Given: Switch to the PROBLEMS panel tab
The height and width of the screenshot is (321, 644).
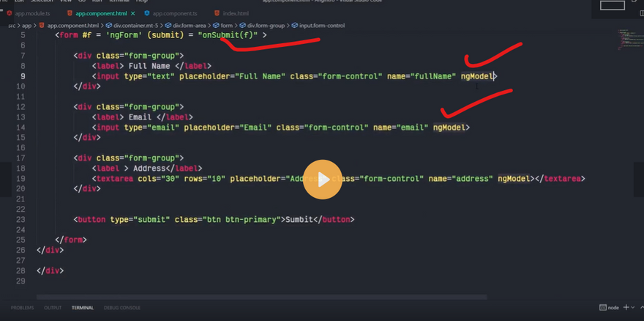Looking at the screenshot, I should [x=22, y=308].
